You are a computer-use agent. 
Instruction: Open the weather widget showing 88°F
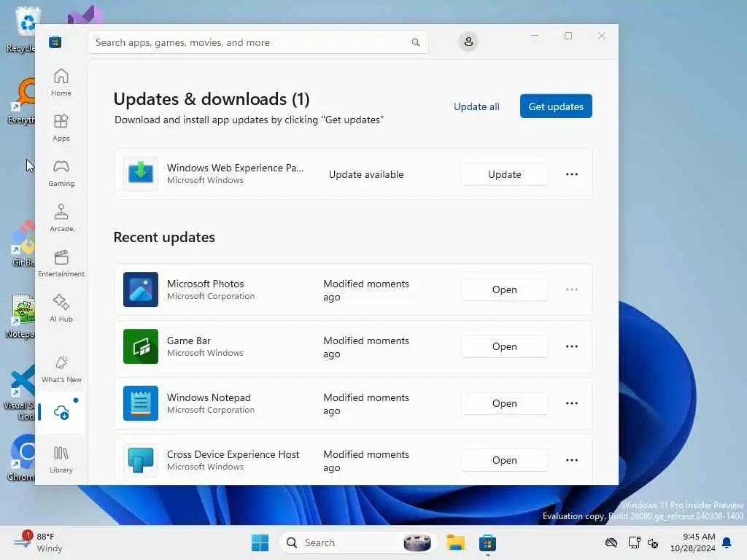click(38, 542)
